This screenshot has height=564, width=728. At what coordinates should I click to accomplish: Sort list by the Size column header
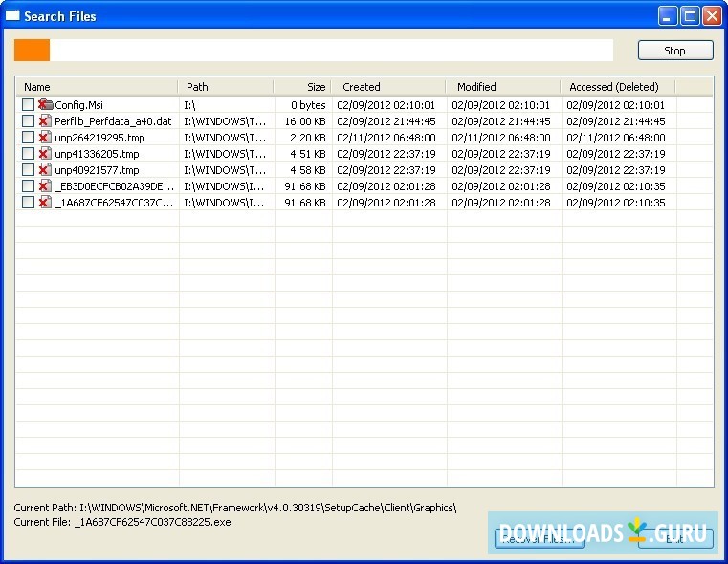click(x=302, y=87)
